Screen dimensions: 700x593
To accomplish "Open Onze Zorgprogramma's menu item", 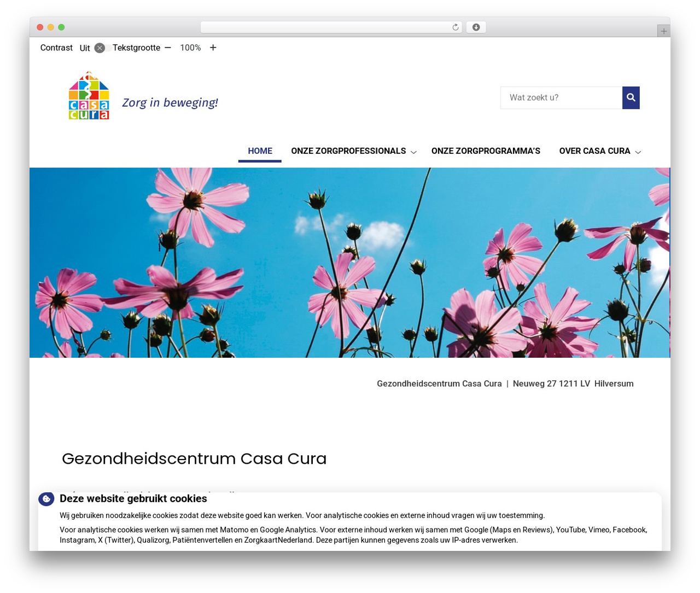I will pos(486,151).
